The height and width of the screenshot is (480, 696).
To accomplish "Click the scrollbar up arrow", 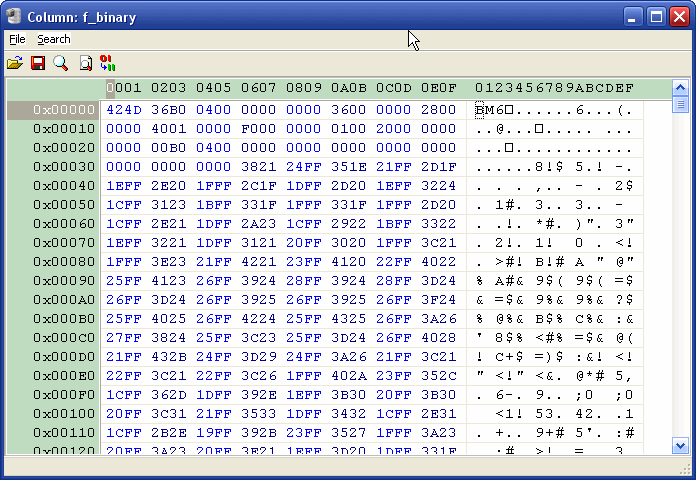I will coord(680,87).
